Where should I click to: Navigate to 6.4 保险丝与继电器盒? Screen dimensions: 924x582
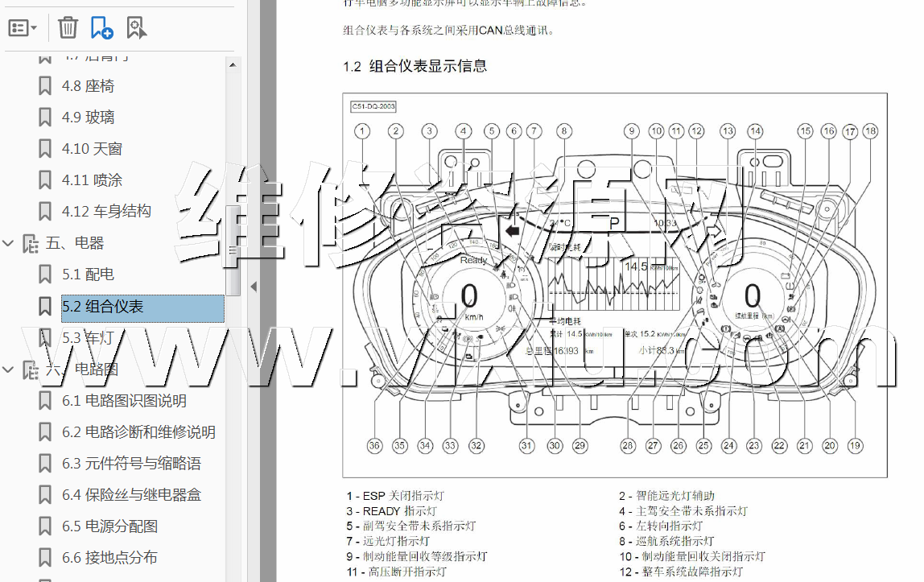coord(131,495)
